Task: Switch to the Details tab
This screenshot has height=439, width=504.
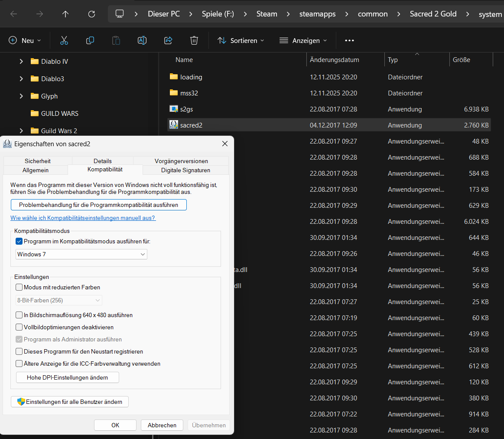Action: pos(103,161)
